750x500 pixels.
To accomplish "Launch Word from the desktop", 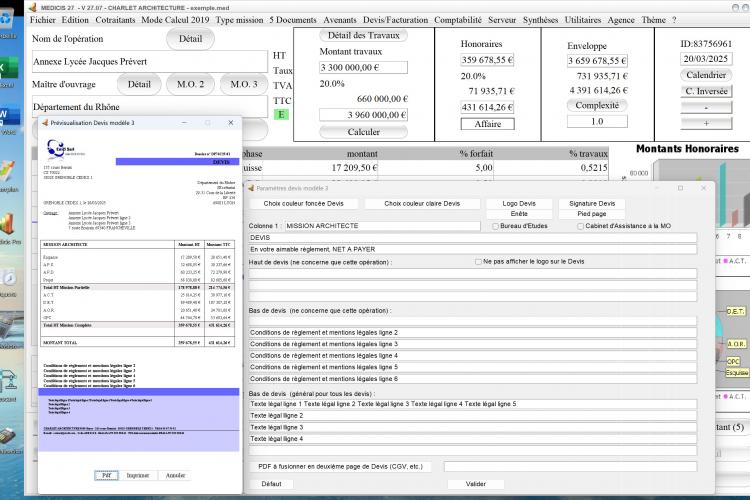I will (x=8, y=116).
